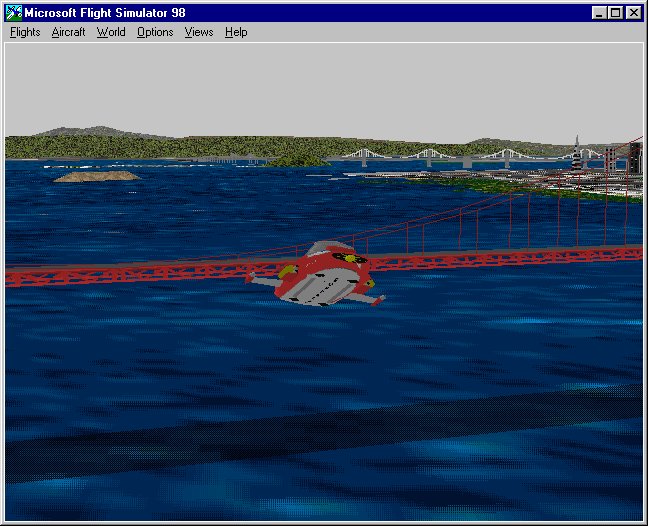
Task: Click the red aircraft in the view
Action: (x=317, y=274)
